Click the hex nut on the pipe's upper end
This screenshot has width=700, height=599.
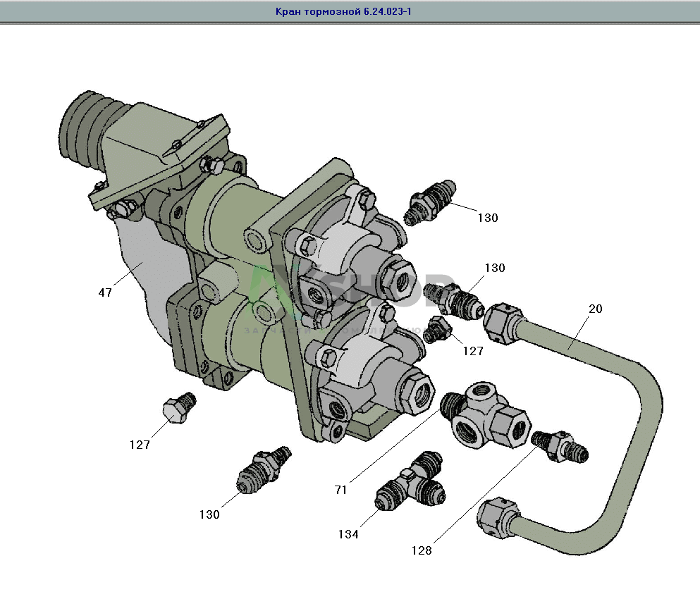point(503,322)
